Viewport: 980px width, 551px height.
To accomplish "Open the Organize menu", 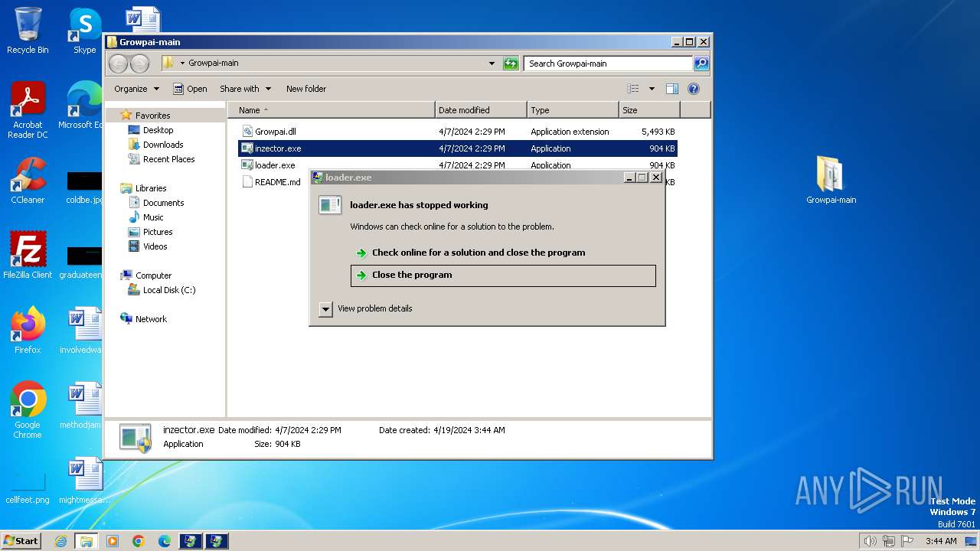I will 137,89.
